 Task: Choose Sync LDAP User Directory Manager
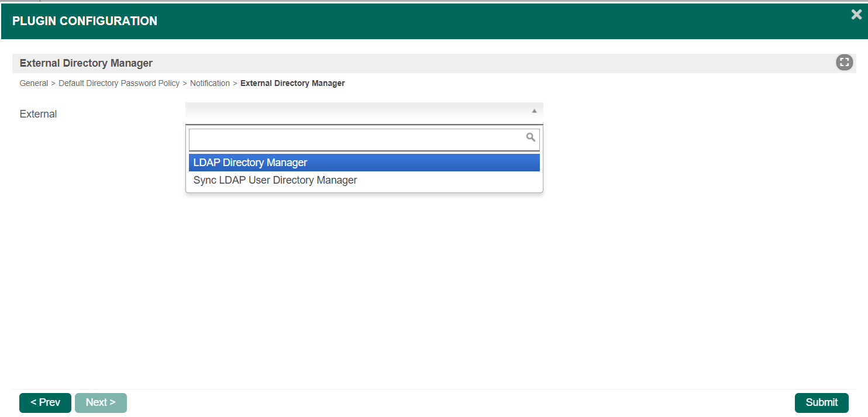(x=364, y=180)
